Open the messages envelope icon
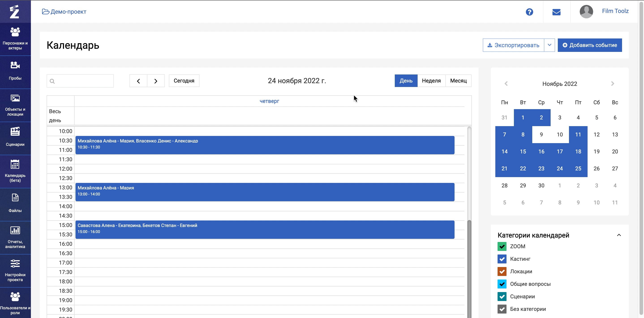 [x=556, y=12]
